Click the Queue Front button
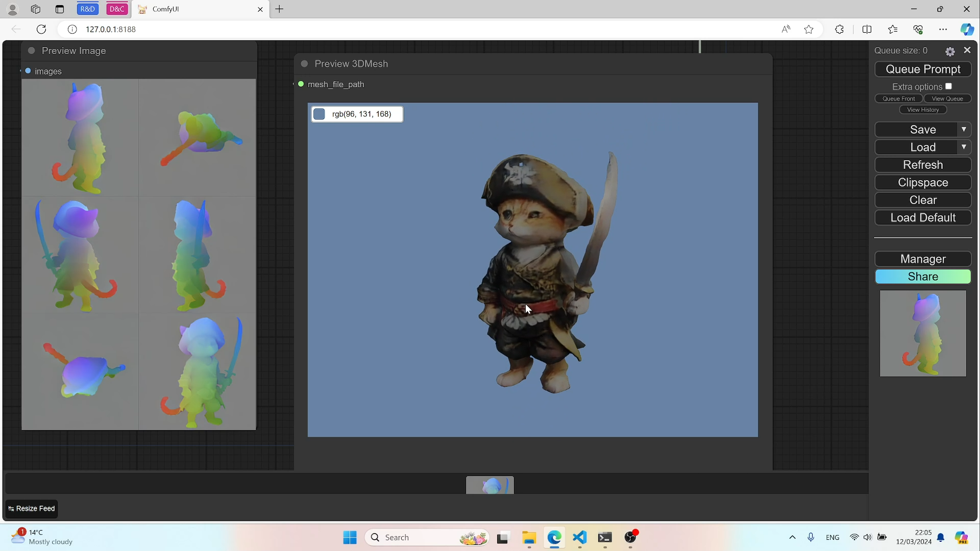The width and height of the screenshot is (980, 551). click(898, 98)
